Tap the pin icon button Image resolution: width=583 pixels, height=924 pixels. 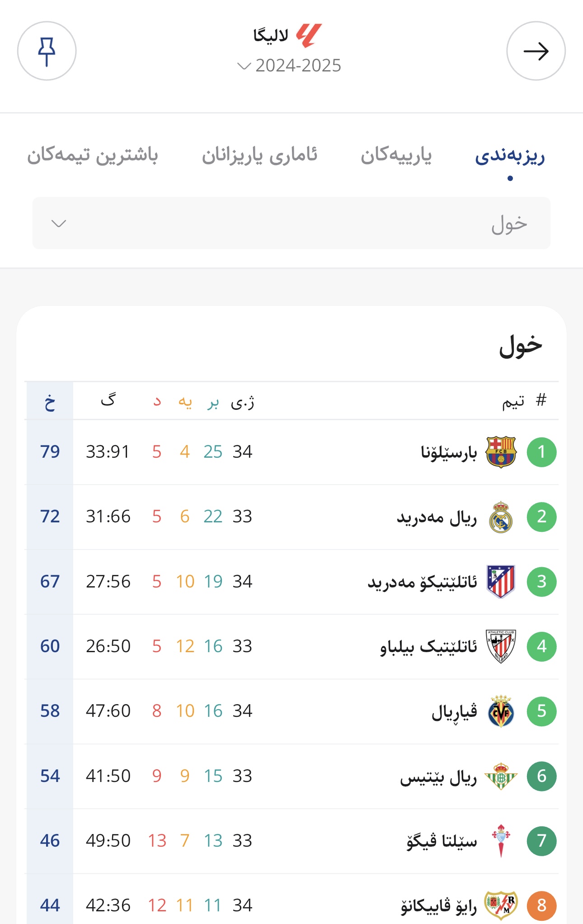47,51
